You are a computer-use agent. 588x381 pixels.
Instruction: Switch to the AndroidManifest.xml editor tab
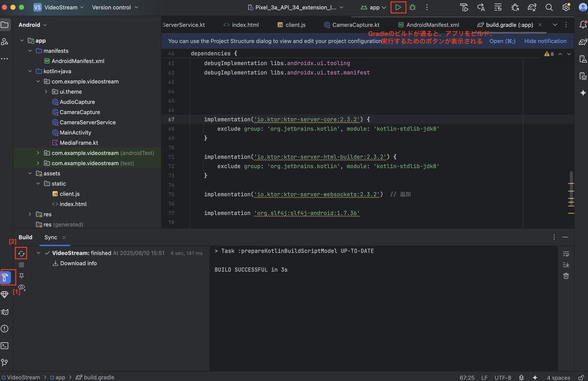428,25
